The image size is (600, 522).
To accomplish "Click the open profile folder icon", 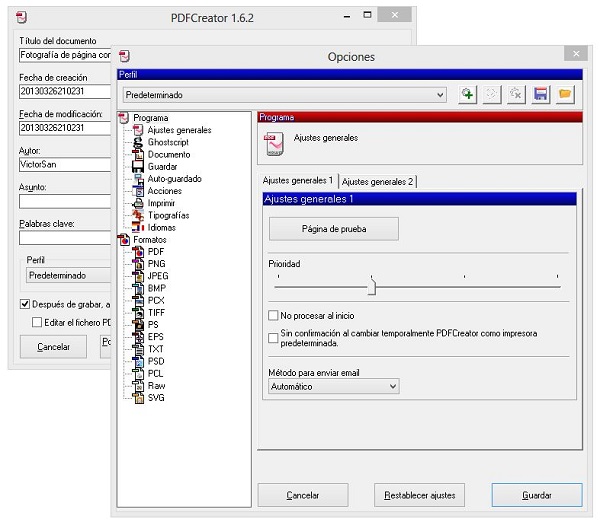I will point(565,94).
